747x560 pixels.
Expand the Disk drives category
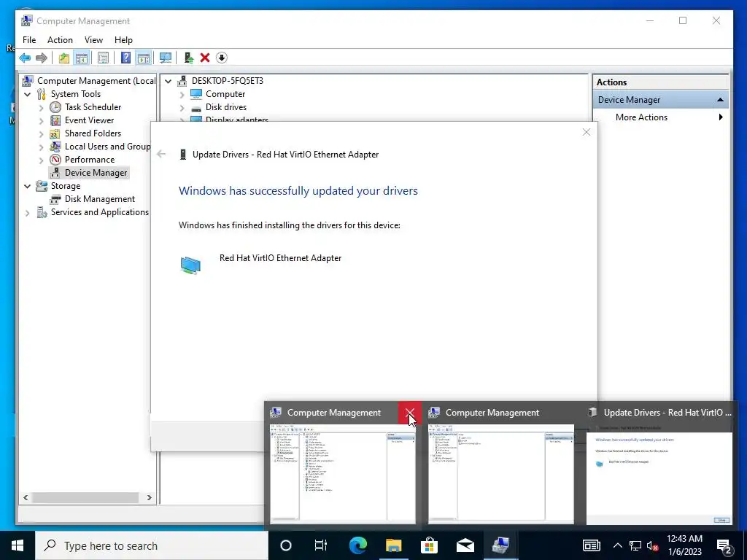(x=182, y=108)
